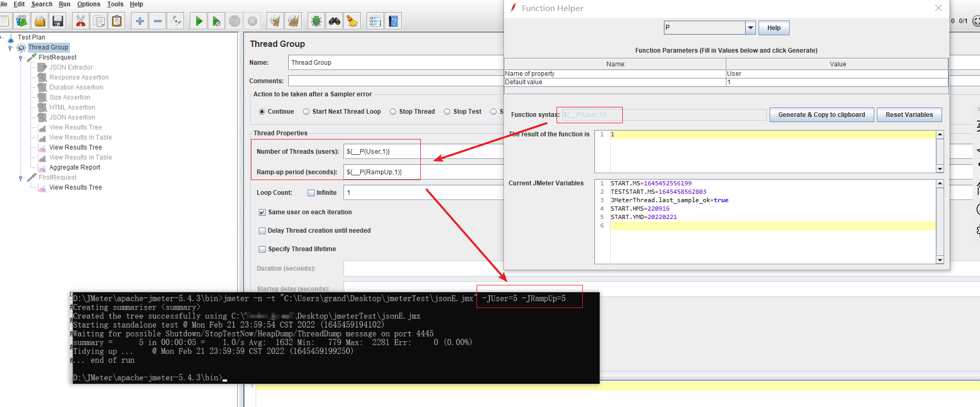Open the Help menu in menu bar
The image size is (980, 407).
tap(136, 4)
